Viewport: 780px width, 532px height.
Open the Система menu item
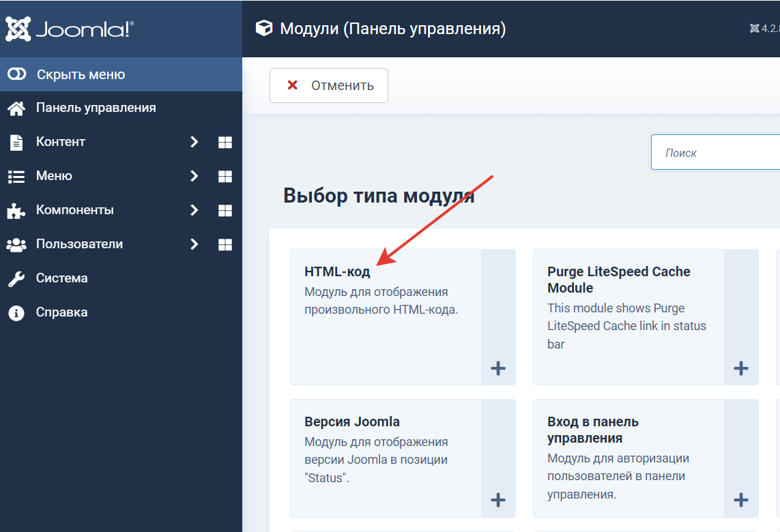[x=61, y=278]
